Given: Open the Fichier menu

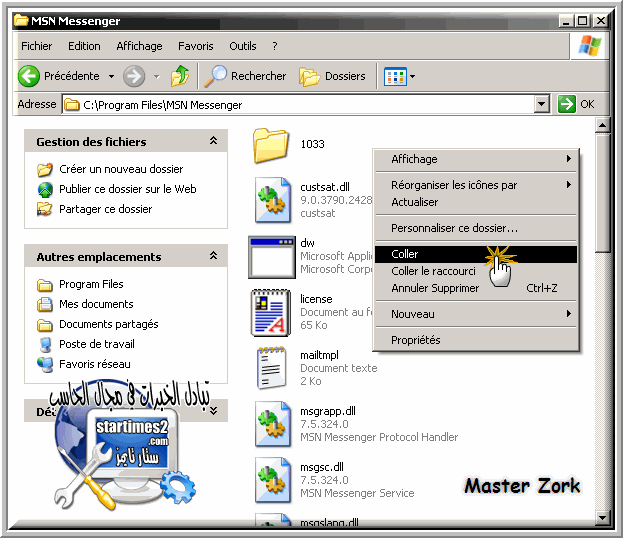Looking at the screenshot, I should pyautogui.click(x=37, y=46).
